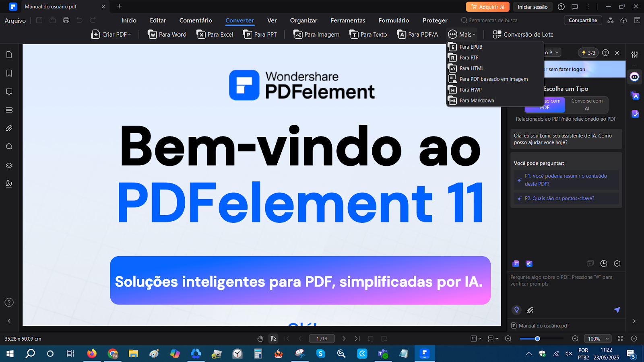The width and height of the screenshot is (644, 362).
Task: Switch to the Formulário tab
Action: (x=394, y=21)
